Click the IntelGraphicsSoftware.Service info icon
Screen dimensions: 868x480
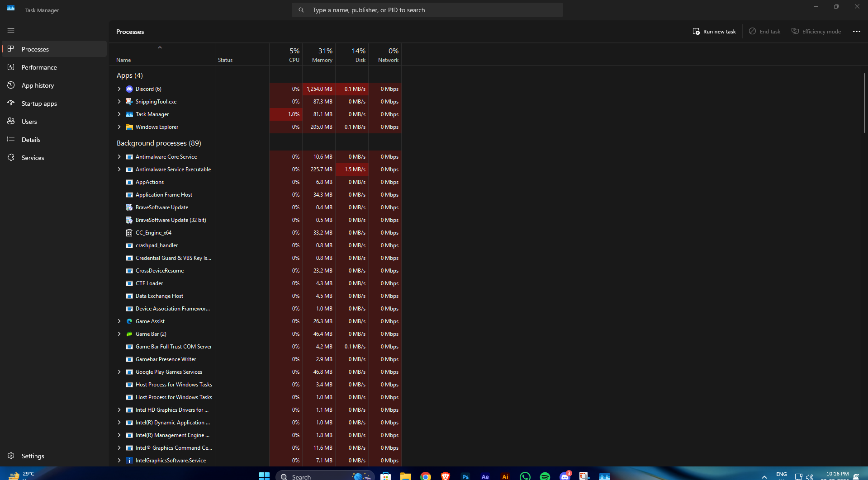129,461
